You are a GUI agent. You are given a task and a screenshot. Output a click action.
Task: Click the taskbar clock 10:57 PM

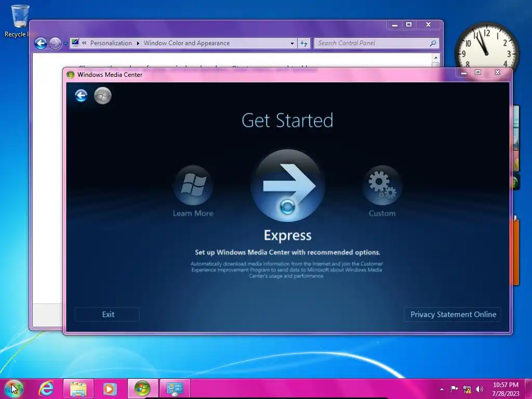506,389
